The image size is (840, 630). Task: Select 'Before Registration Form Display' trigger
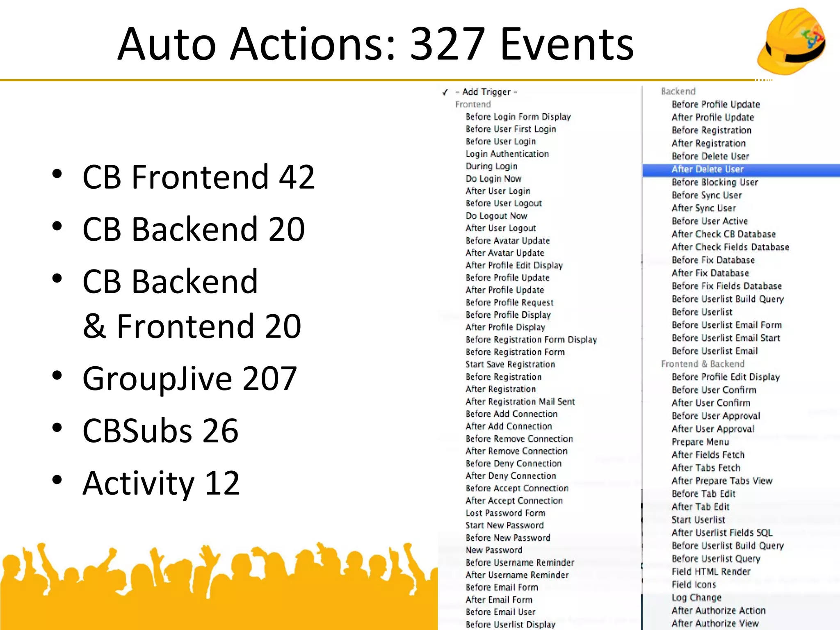pyautogui.click(x=531, y=340)
